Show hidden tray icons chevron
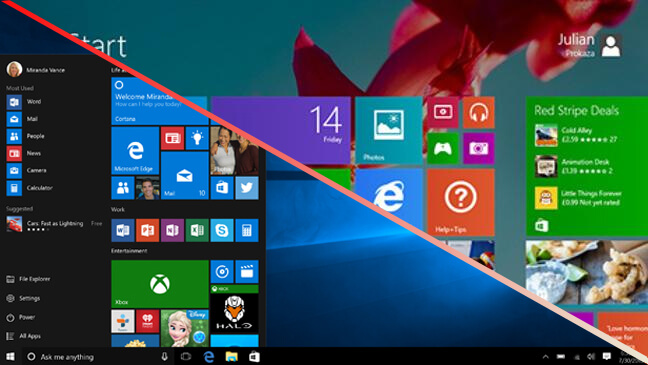 [x=546, y=357]
